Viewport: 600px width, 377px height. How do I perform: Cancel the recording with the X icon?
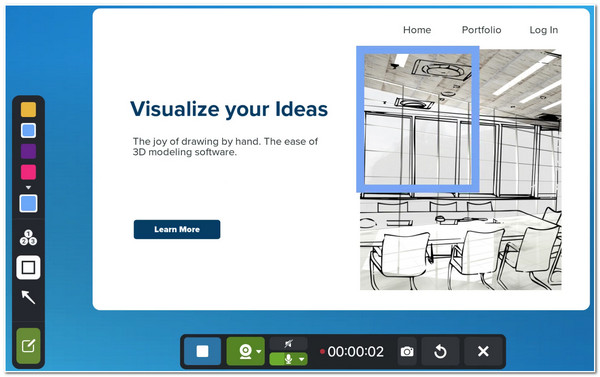coord(483,351)
